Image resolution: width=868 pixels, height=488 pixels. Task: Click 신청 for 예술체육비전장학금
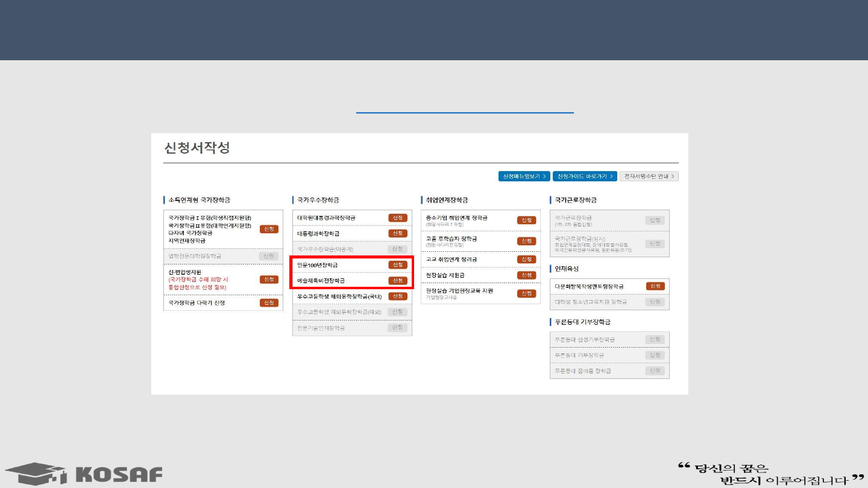tap(397, 281)
